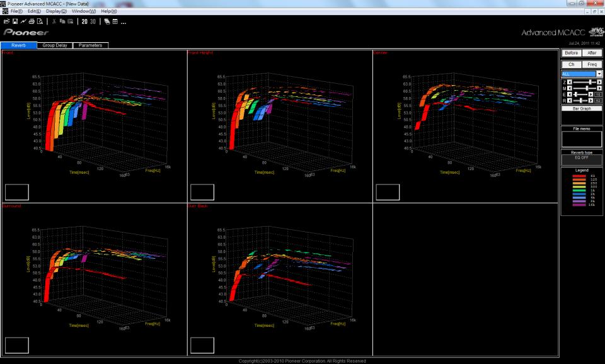Click the cascade windows icon
The image size is (605, 364).
pyautogui.click(x=108, y=21)
